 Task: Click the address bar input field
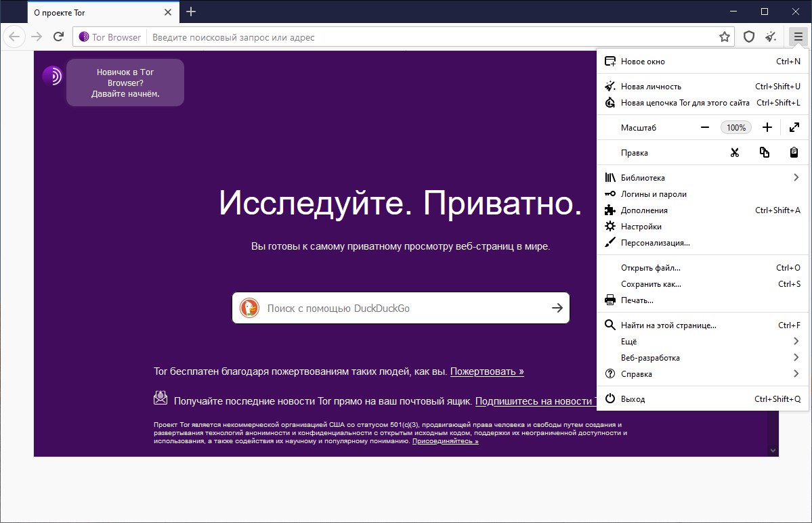coord(432,37)
